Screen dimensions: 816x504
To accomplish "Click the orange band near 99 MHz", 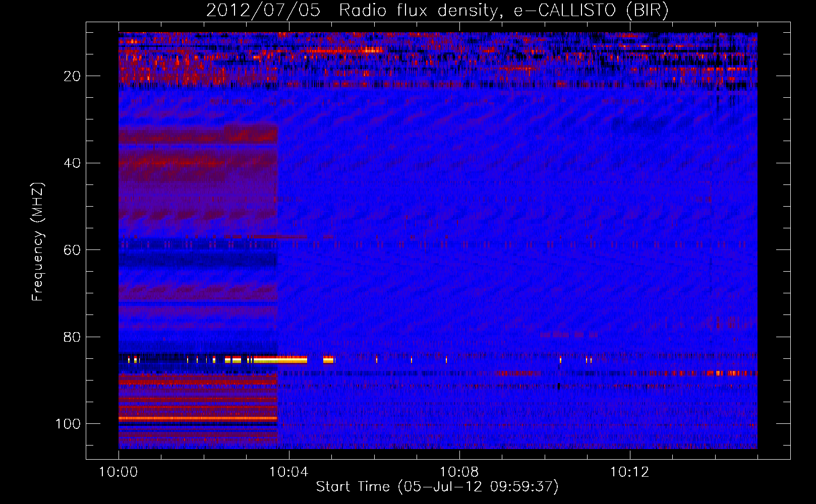I will coord(198,418).
